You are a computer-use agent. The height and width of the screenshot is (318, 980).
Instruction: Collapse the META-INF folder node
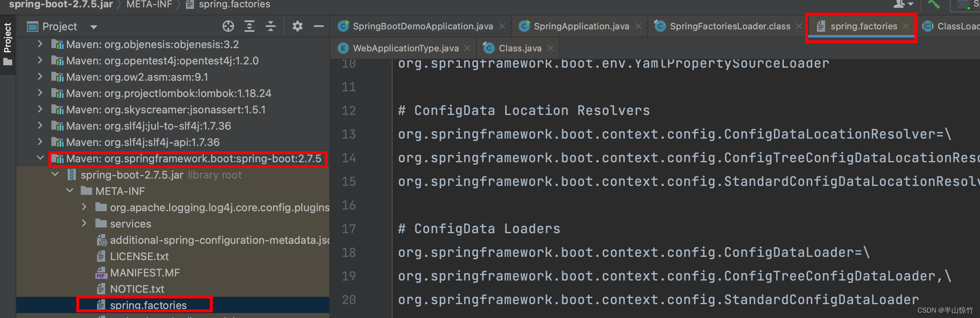click(70, 191)
